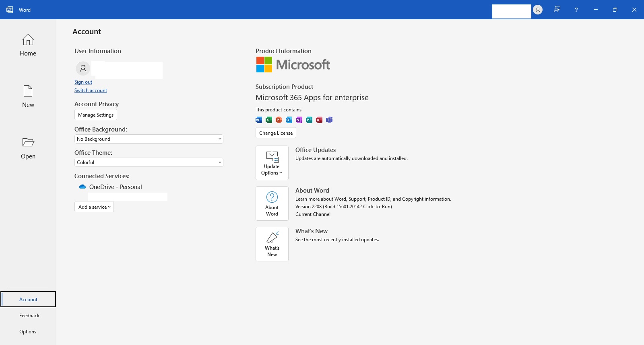This screenshot has height=345, width=644.
Task: Click the Switch account link
Action: click(x=91, y=90)
